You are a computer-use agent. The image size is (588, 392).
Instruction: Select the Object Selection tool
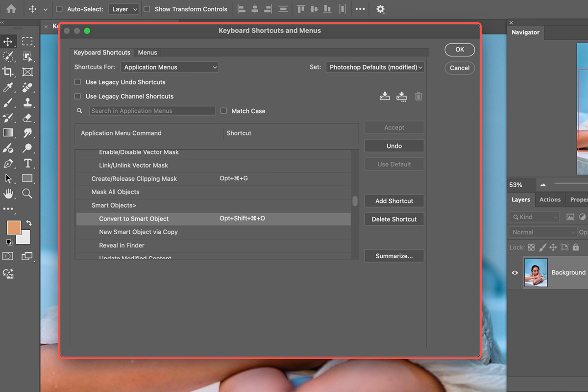(x=27, y=57)
